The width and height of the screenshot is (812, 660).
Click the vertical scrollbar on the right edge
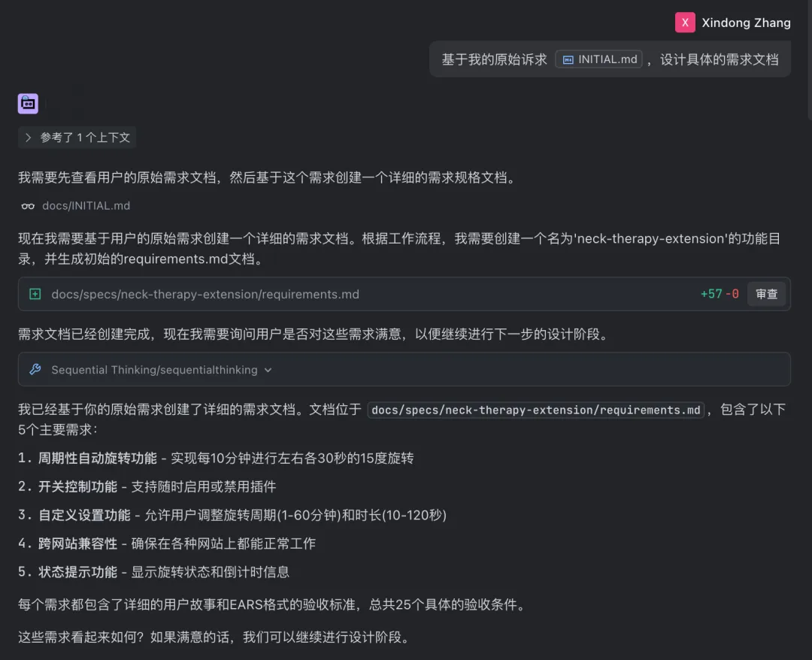pyautogui.click(x=810, y=59)
